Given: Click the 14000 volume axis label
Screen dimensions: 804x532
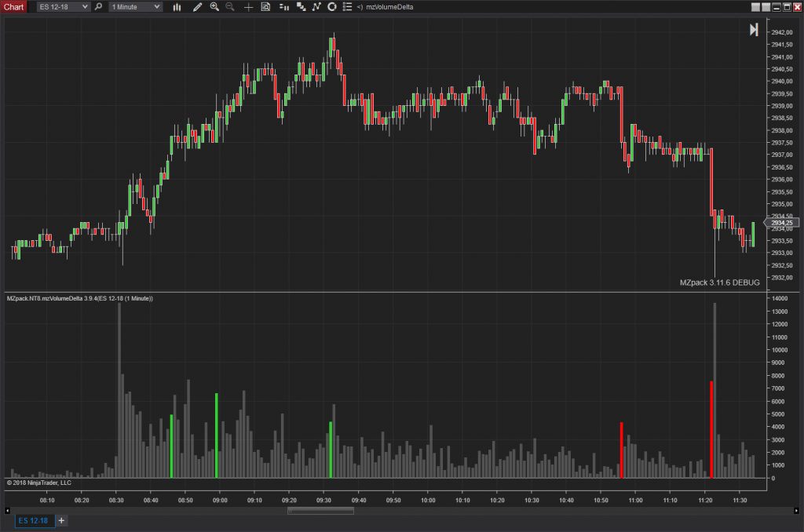Looking at the screenshot, I should click(780, 298).
